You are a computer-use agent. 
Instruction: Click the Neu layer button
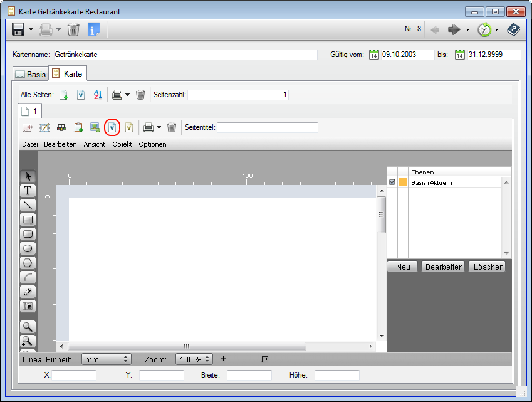pyautogui.click(x=403, y=267)
